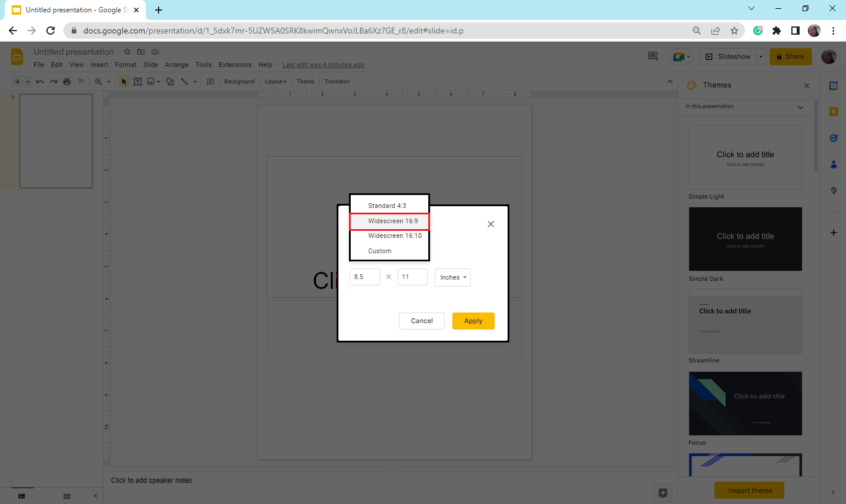Open Google Calendar from the side panel
Viewport: 846px width, 504px height.
tap(833, 85)
